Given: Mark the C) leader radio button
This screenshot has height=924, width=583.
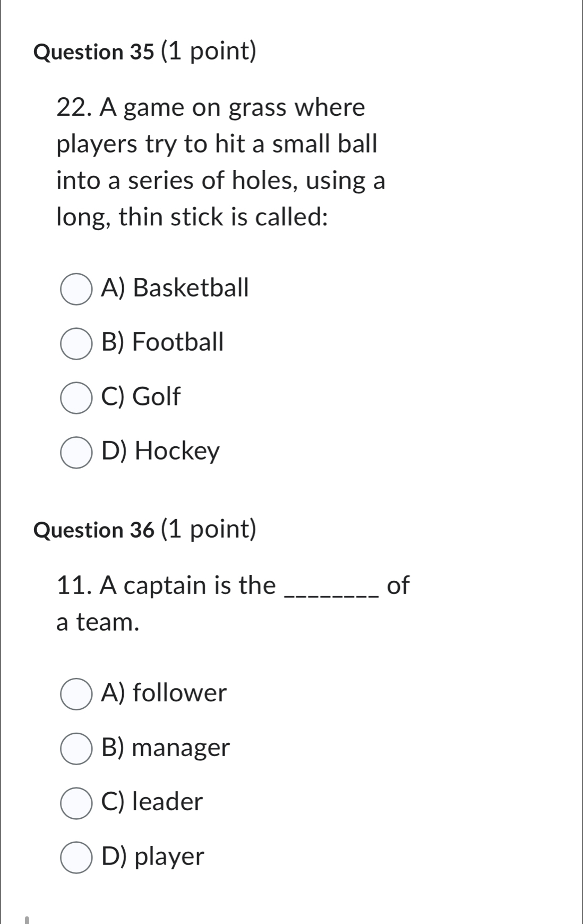Looking at the screenshot, I should click(x=76, y=803).
